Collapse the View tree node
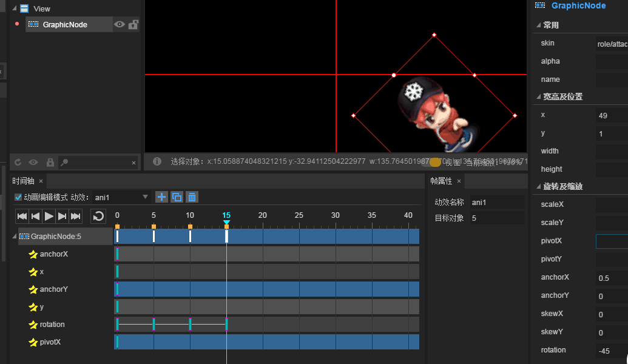628x364 pixels. coord(15,8)
